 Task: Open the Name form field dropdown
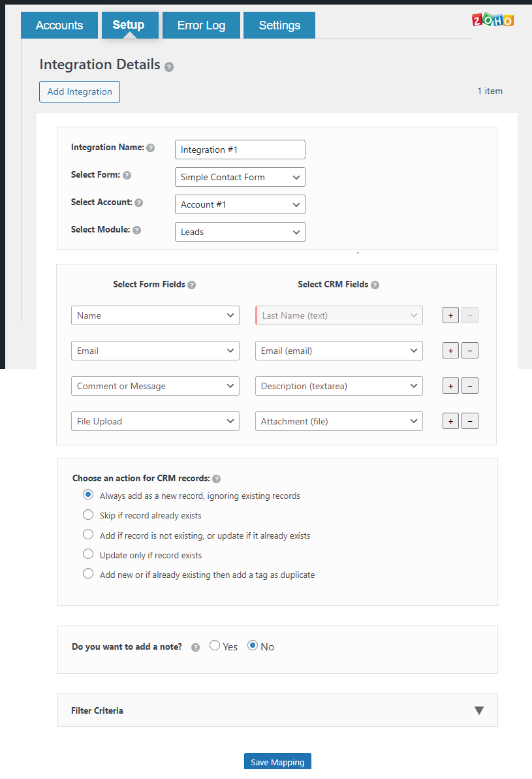point(155,315)
